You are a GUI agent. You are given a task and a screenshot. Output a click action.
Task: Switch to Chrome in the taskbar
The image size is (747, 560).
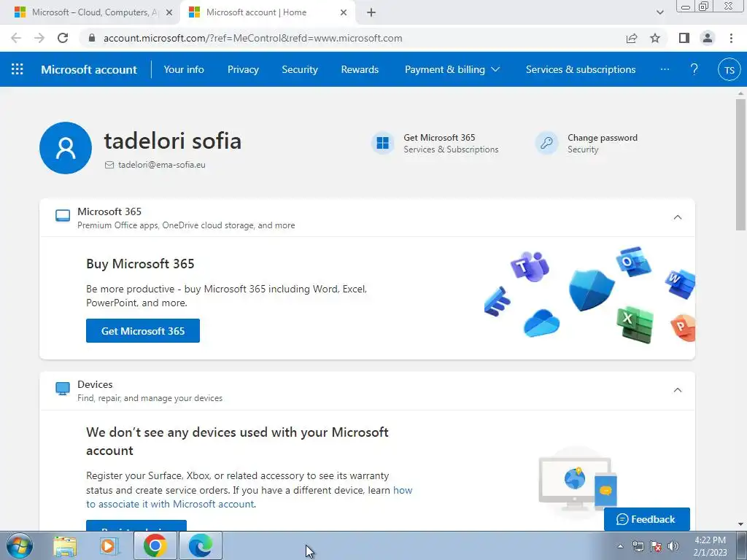point(155,545)
